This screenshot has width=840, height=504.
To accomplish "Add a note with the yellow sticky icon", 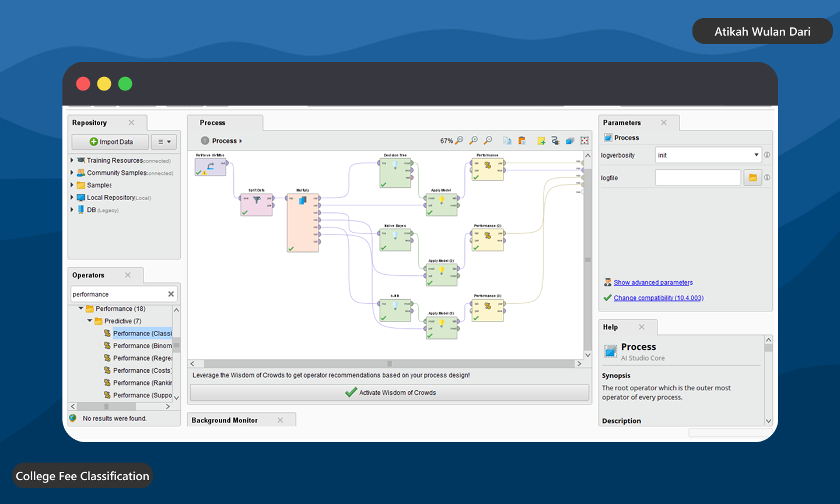I will point(541,141).
